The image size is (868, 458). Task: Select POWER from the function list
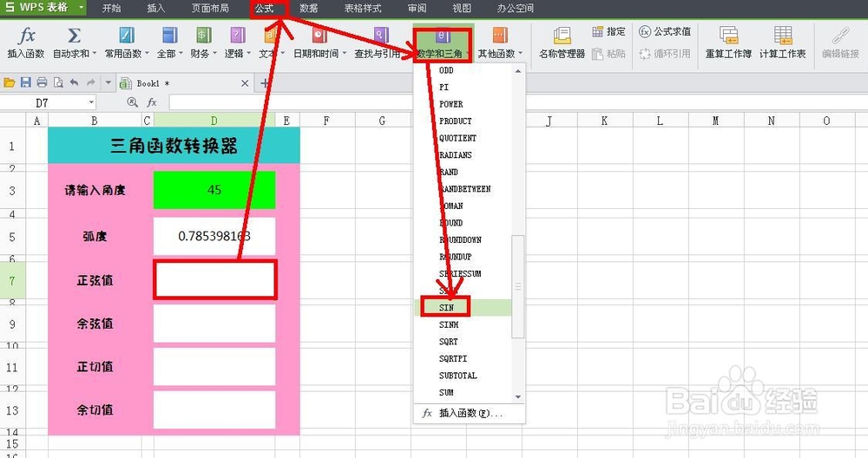click(x=450, y=104)
